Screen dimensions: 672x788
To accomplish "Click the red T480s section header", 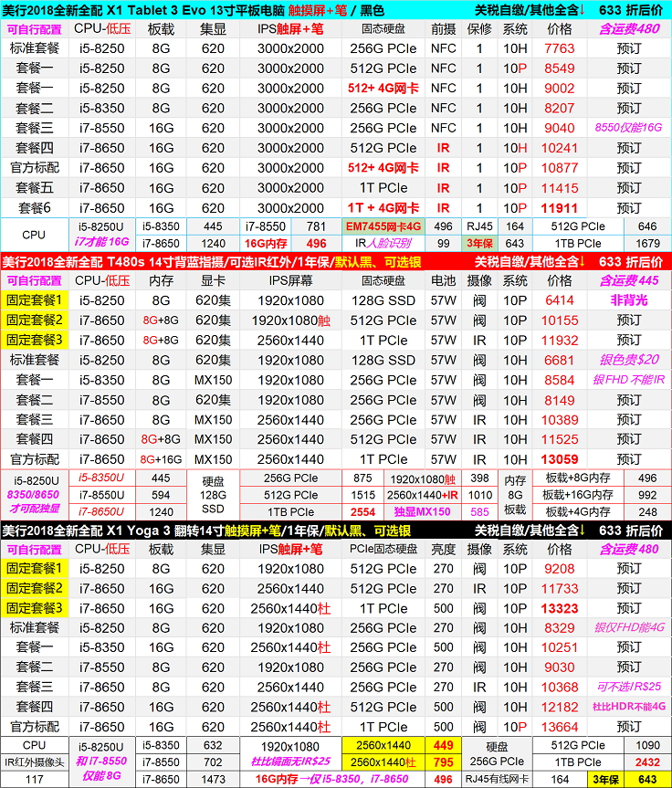I will tap(237, 261).
